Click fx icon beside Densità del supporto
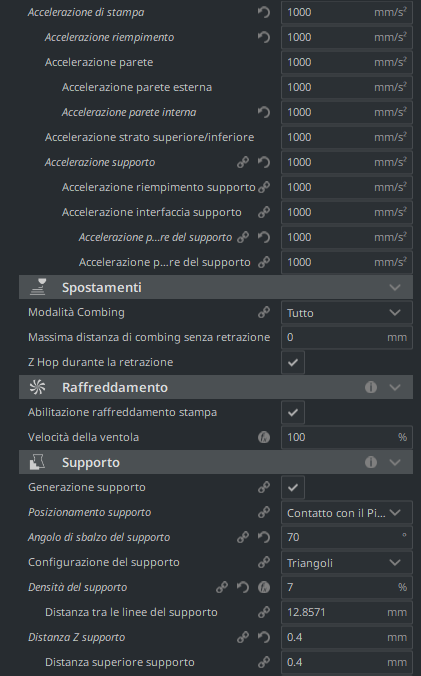Screen dimensions: 421x676 (264, 587)
